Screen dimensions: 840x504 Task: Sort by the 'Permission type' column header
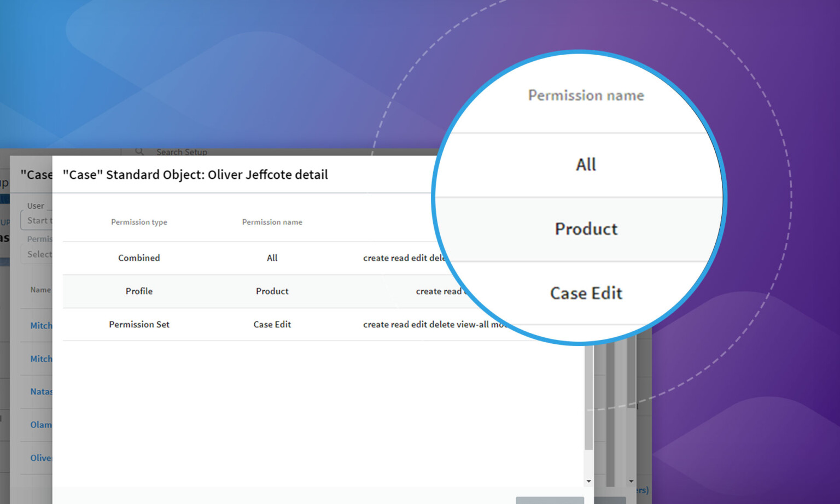(139, 222)
